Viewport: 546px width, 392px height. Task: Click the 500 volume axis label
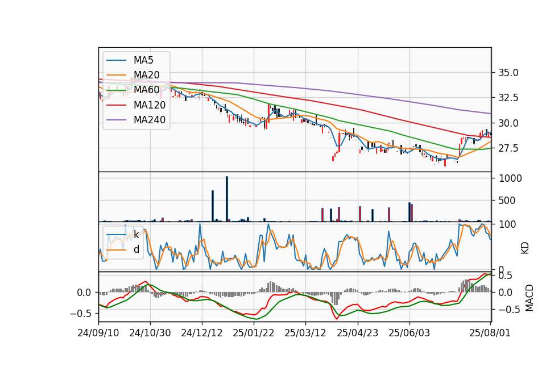click(507, 201)
